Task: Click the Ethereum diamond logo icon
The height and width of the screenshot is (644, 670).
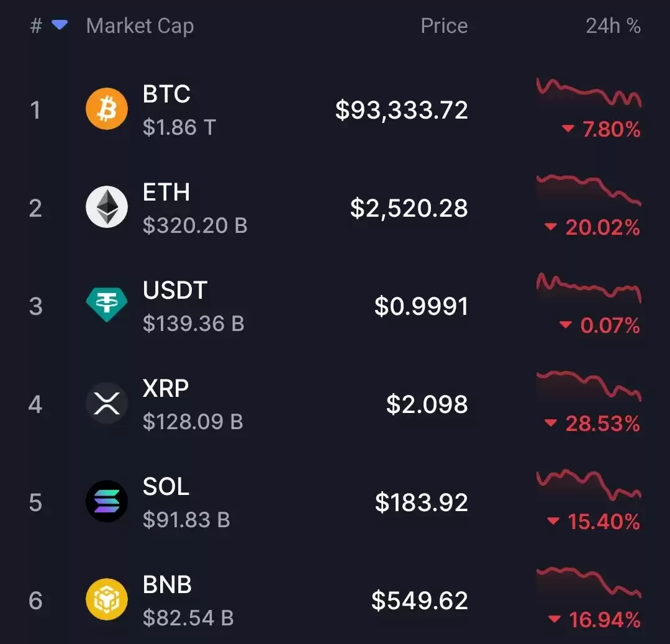Action: tap(107, 207)
